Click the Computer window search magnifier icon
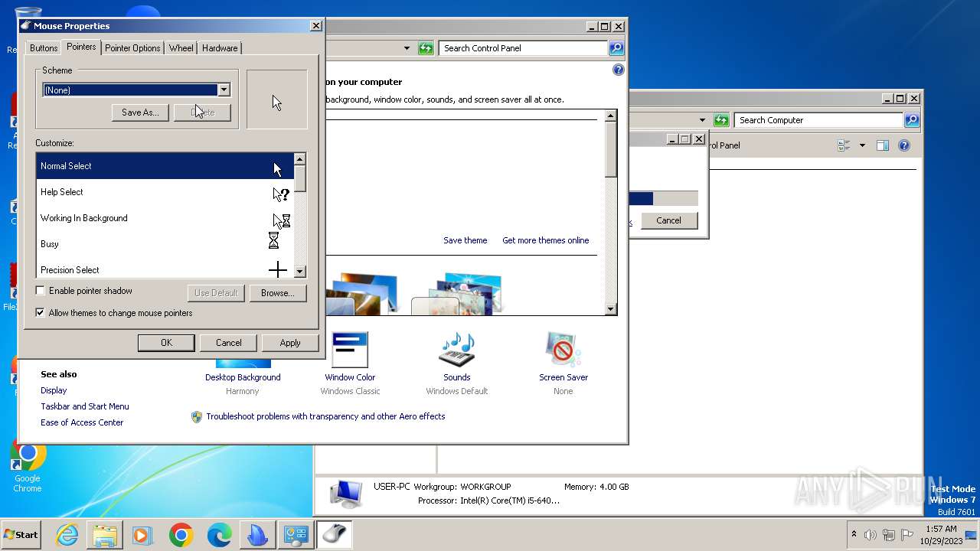Image resolution: width=980 pixels, height=551 pixels. click(912, 120)
